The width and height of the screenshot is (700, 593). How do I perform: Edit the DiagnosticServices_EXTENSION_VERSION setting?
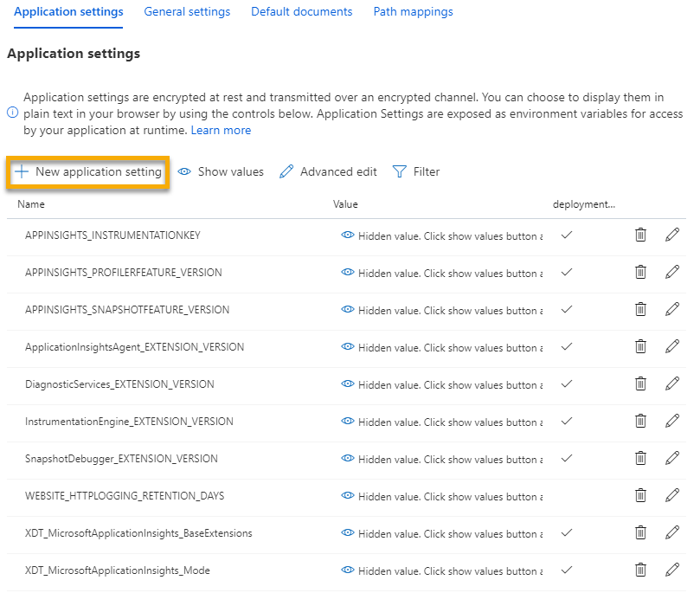pyautogui.click(x=672, y=384)
